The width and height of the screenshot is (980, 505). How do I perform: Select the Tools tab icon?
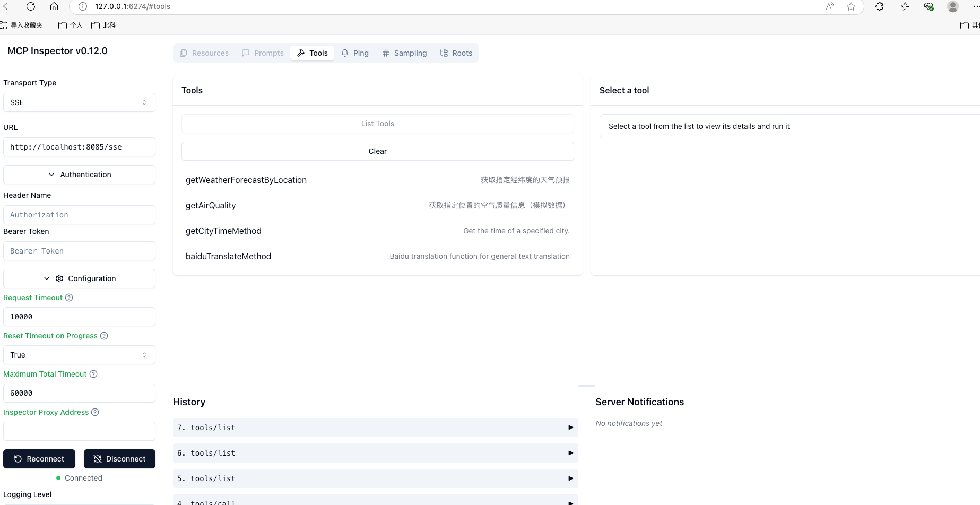pos(300,53)
